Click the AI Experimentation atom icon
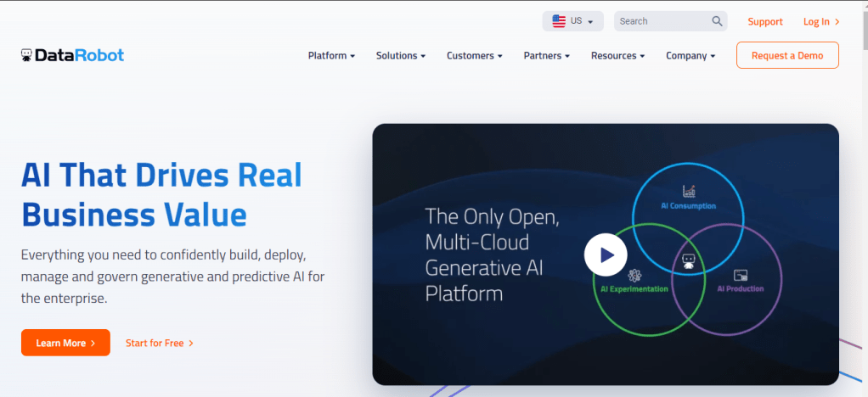The height and width of the screenshot is (397, 868). (x=634, y=275)
